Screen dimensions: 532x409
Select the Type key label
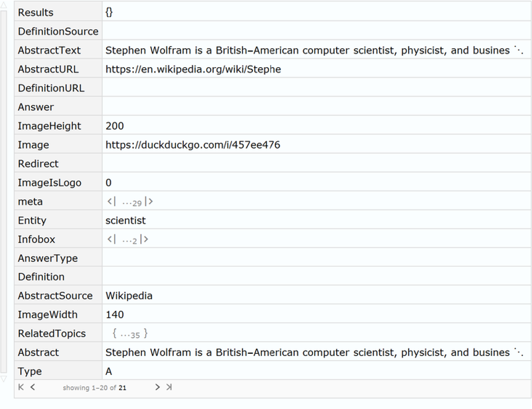click(30, 371)
